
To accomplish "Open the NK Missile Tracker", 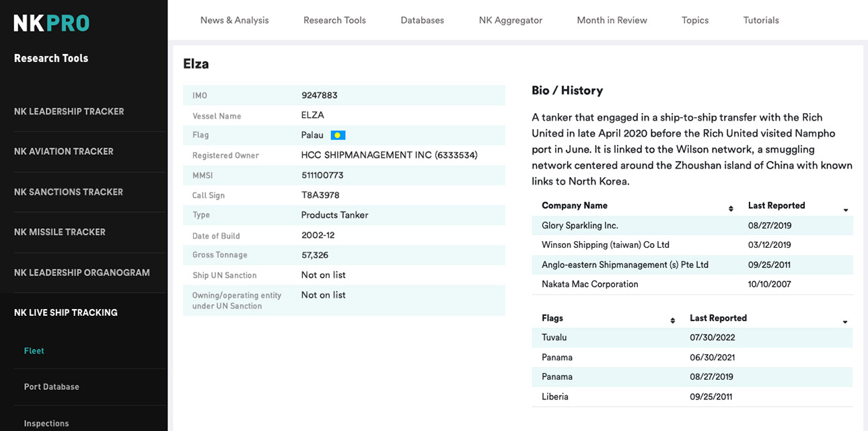I will point(59,232).
